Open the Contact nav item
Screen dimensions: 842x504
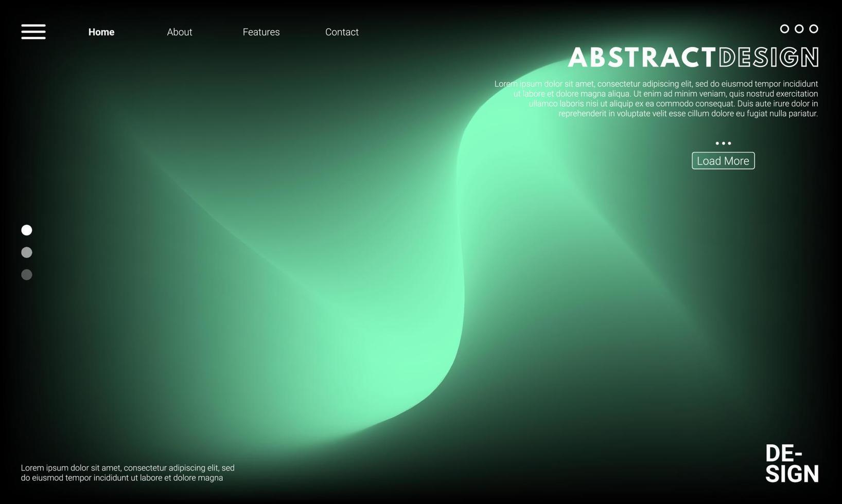(342, 32)
